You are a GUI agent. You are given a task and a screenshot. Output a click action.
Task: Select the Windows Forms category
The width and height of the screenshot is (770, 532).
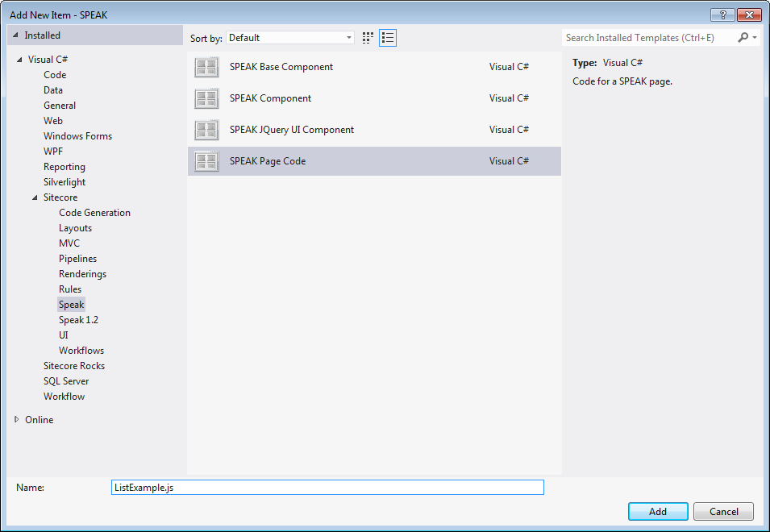point(77,136)
